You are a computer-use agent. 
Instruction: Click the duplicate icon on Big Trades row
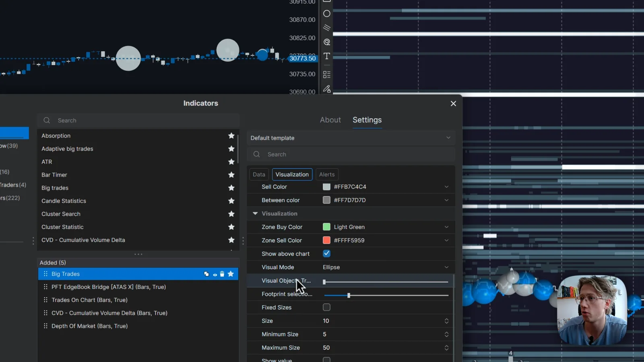(206, 274)
